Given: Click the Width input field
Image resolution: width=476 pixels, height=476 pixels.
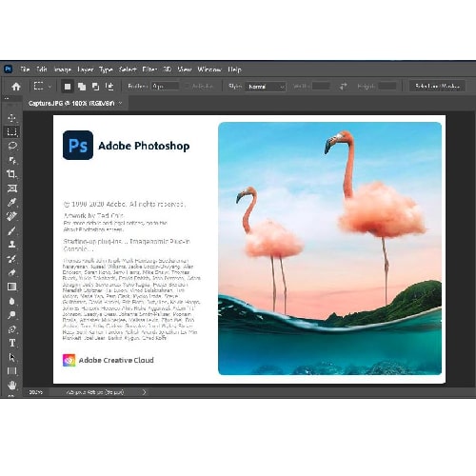Looking at the screenshot, I should click(x=321, y=86).
